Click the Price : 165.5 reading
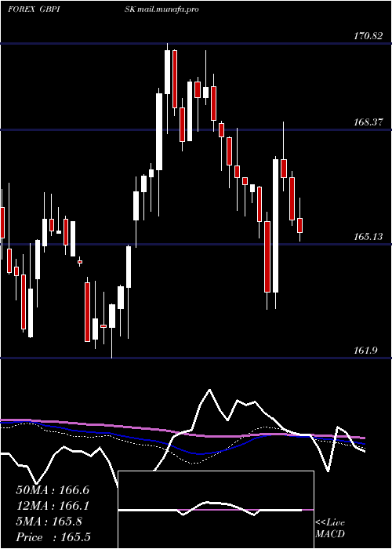 (x=53, y=537)
